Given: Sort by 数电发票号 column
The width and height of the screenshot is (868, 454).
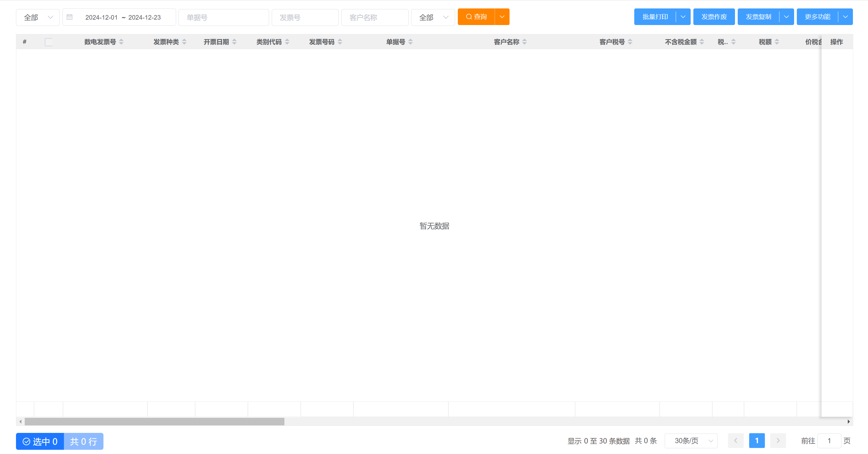Looking at the screenshot, I should coord(121,42).
